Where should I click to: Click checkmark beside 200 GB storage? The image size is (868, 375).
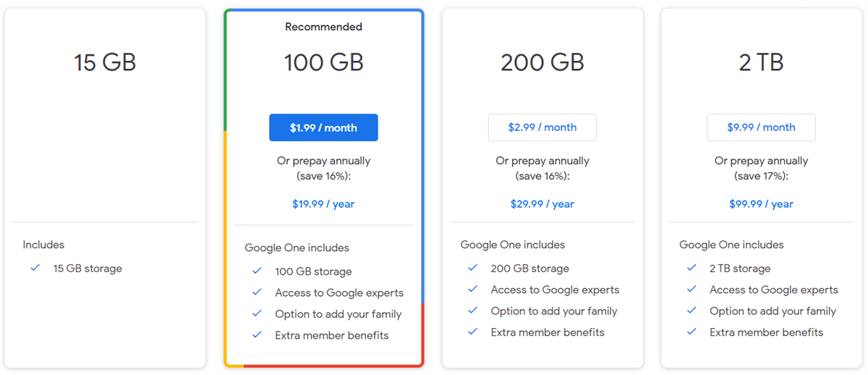click(x=472, y=268)
